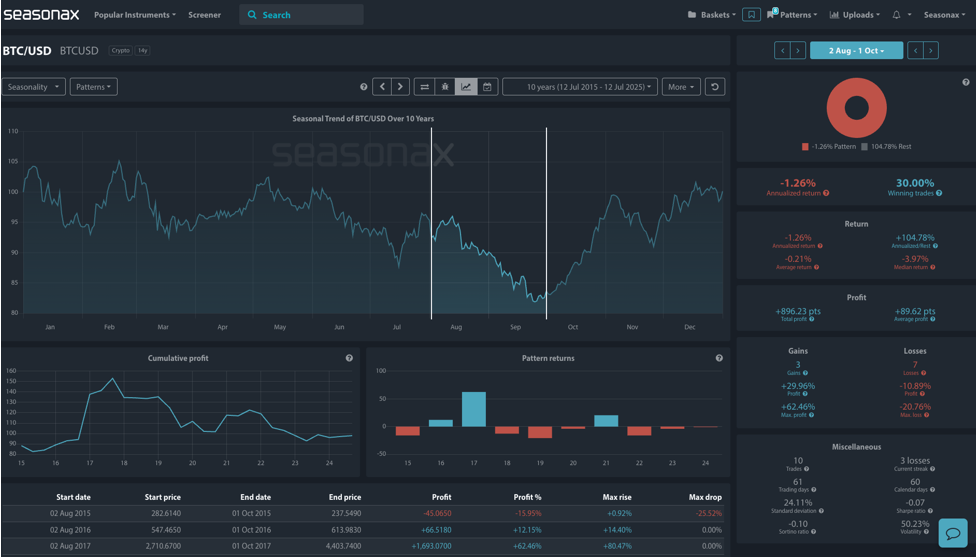
Task: Click the bug icon in chart toolbar
Action: coord(445,87)
